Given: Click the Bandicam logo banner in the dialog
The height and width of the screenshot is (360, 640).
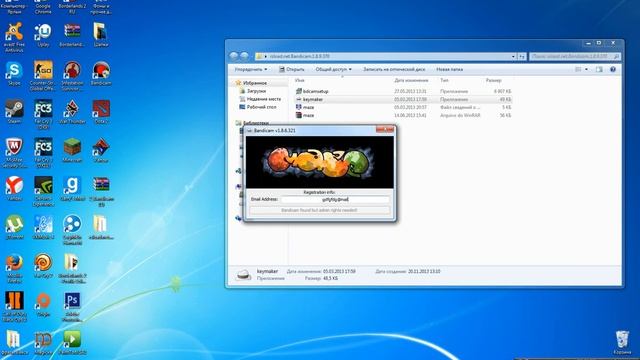Looking at the screenshot, I should coord(320,162).
